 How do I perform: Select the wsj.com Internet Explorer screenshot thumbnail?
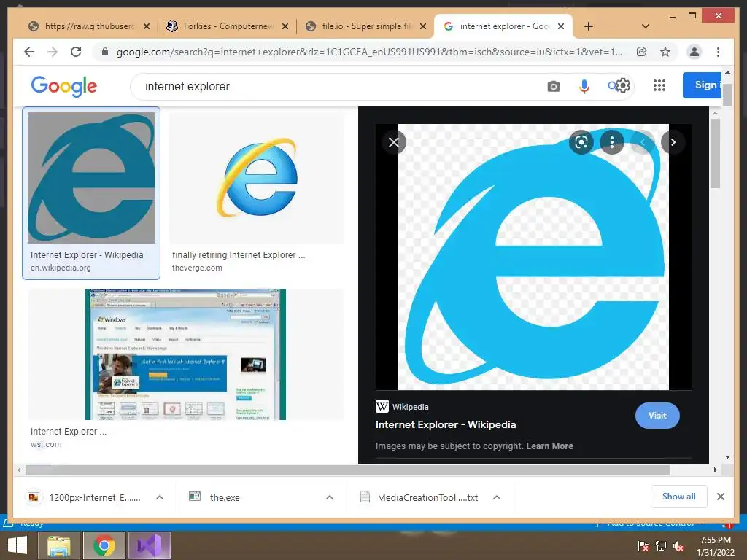(185, 354)
